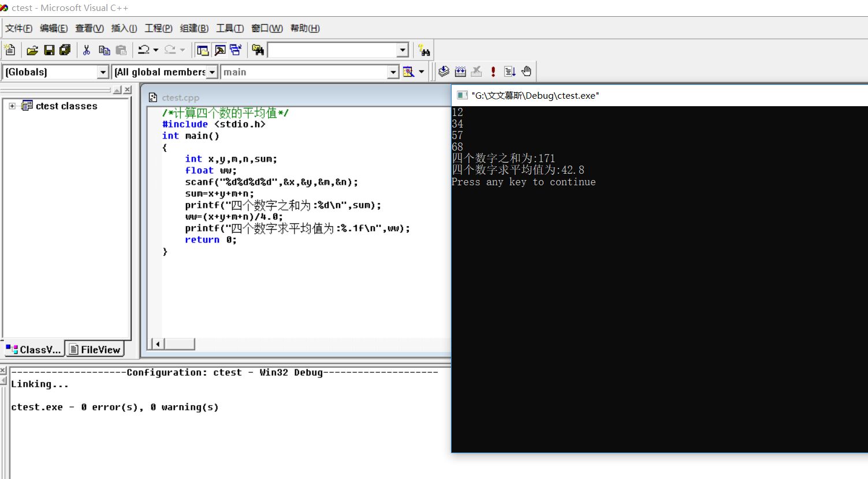The image size is (868, 479).
Task: Open redo history dropdown arrow
Action: (x=182, y=50)
